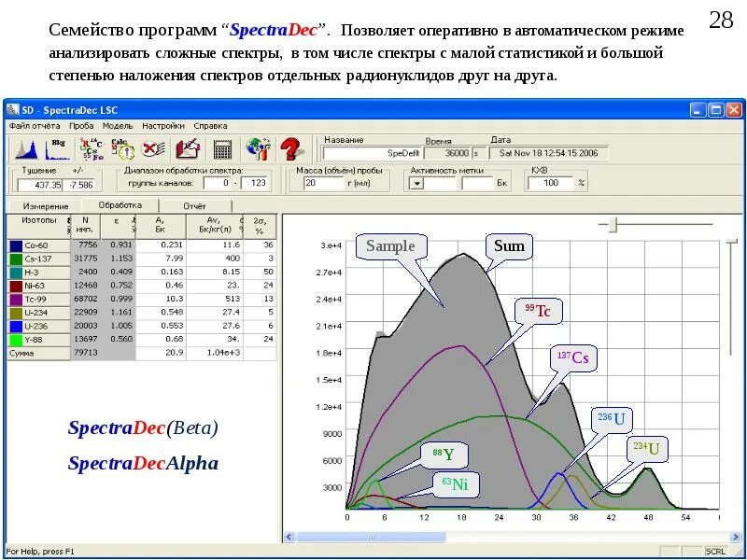Click the channel range start field 0

218,183
